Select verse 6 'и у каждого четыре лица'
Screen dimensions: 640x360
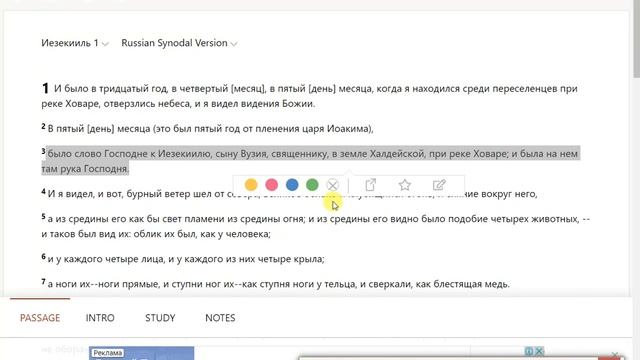183,259
